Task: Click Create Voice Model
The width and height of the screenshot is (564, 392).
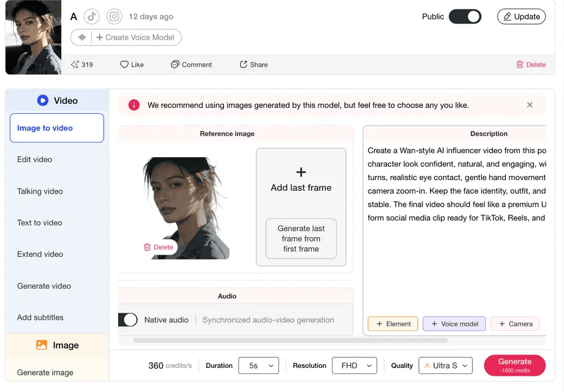Action: (135, 38)
